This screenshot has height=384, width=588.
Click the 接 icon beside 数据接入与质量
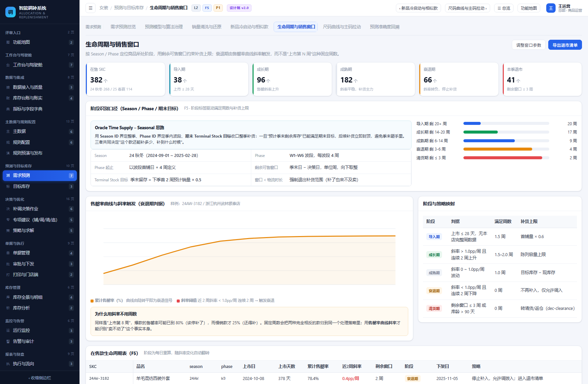point(8,87)
